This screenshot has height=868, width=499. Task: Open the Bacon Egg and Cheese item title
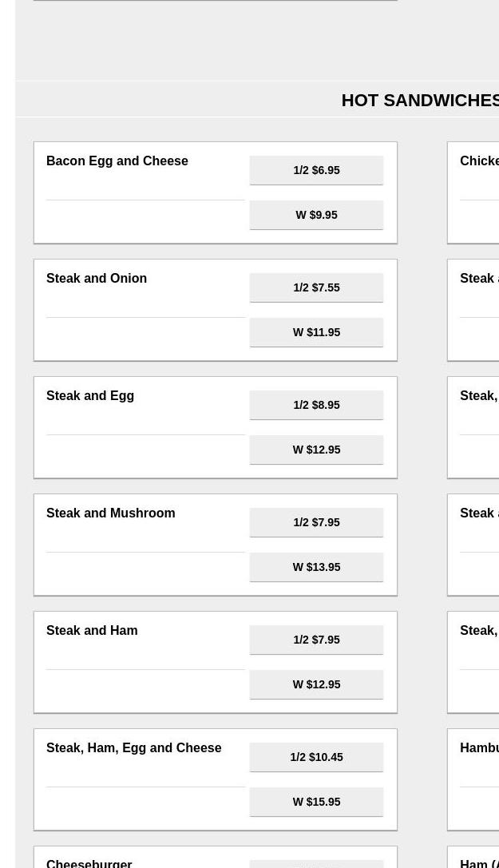(x=117, y=161)
